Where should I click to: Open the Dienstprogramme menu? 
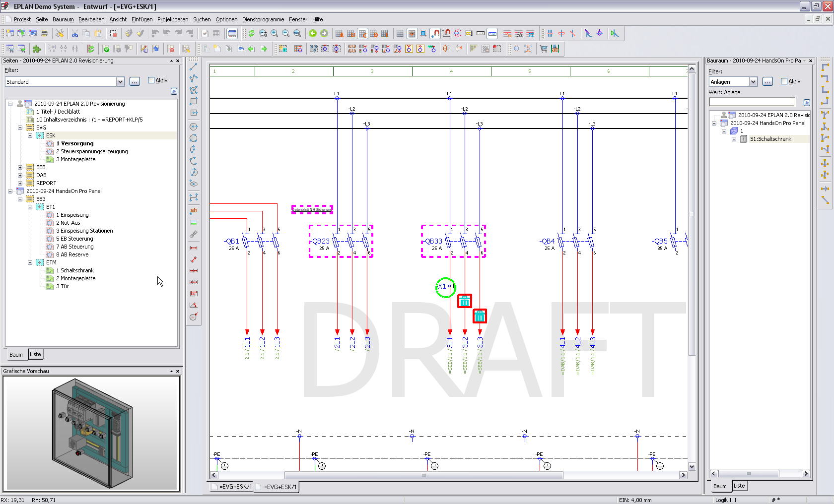tap(263, 19)
